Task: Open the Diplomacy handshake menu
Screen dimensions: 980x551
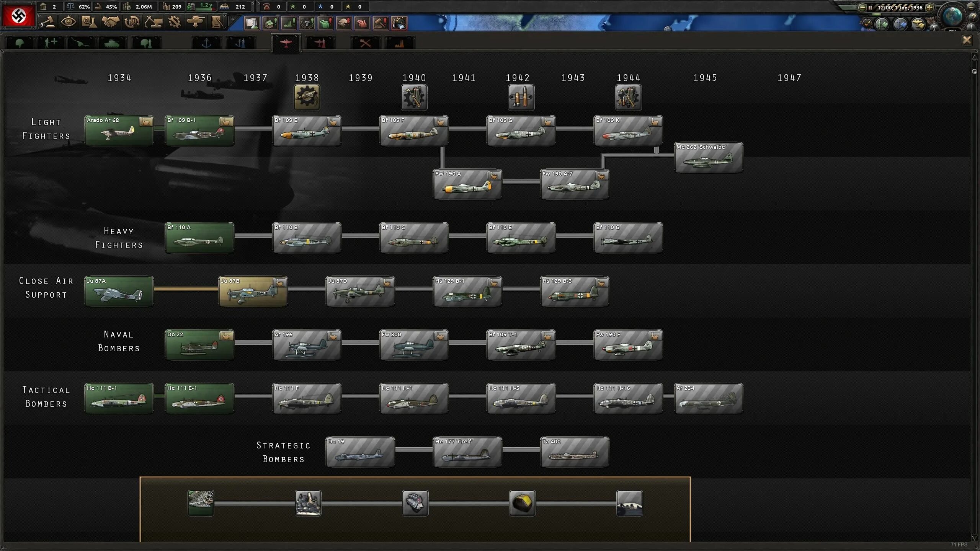Action: coord(111,22)
